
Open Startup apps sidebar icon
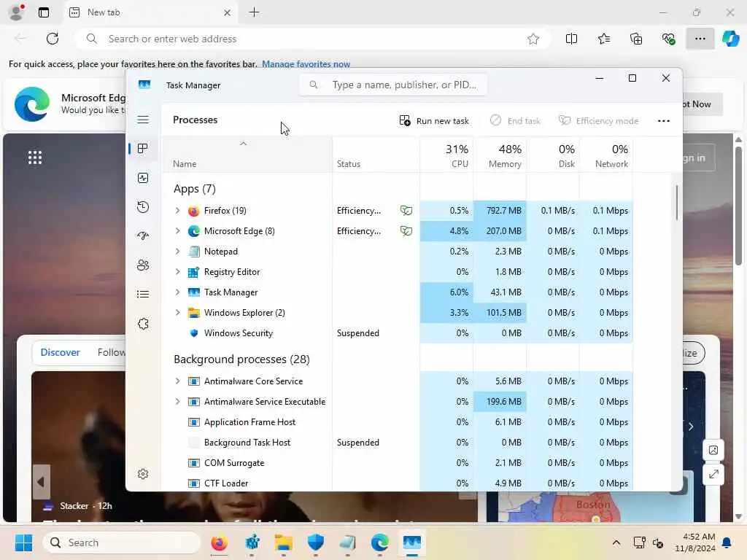coord(143,236)
